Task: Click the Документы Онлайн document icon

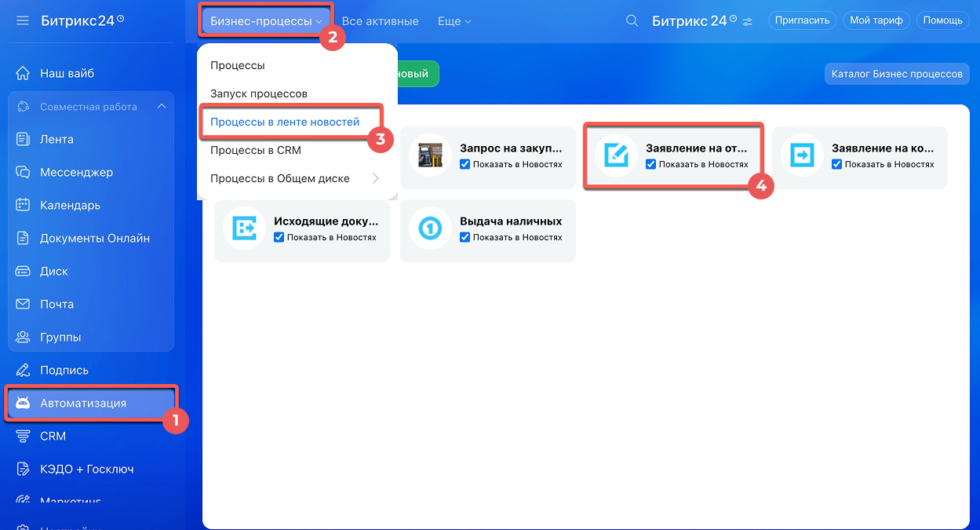Action: [24, 238]
